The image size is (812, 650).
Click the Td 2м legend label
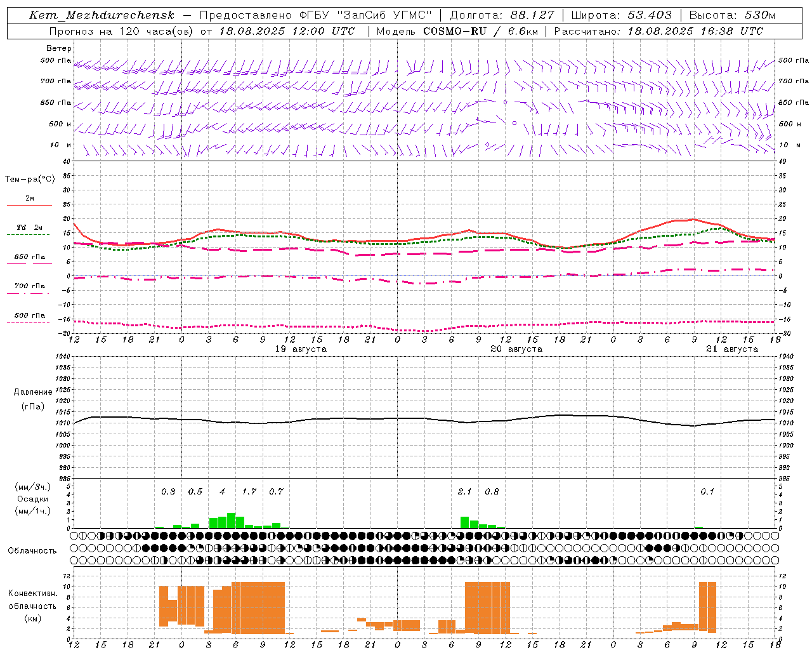point(29,227)
